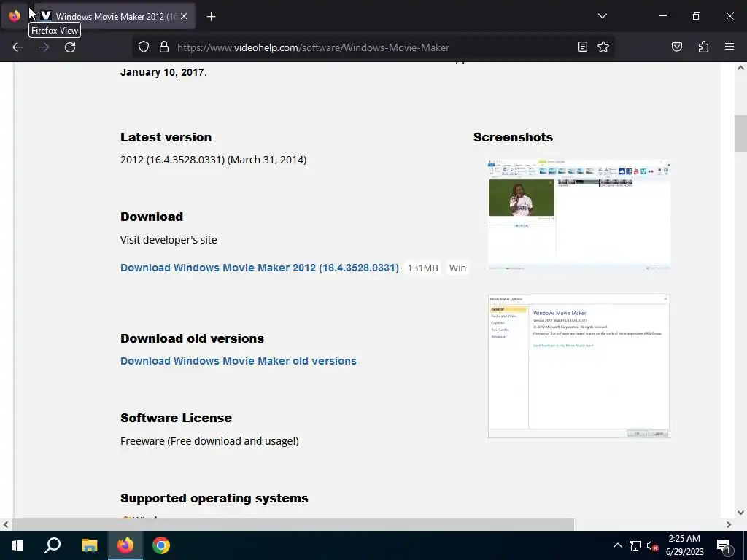This screenshot has height=560, width=747.
Task: Open File Explorer from taskbar
Action: [x=89, y=545]
